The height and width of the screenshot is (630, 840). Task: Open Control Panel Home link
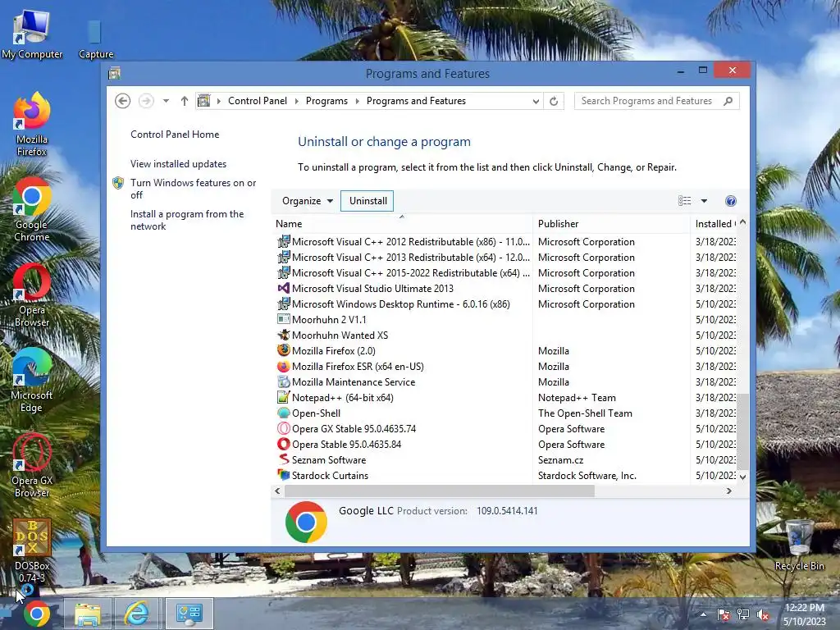pos(175,135)
